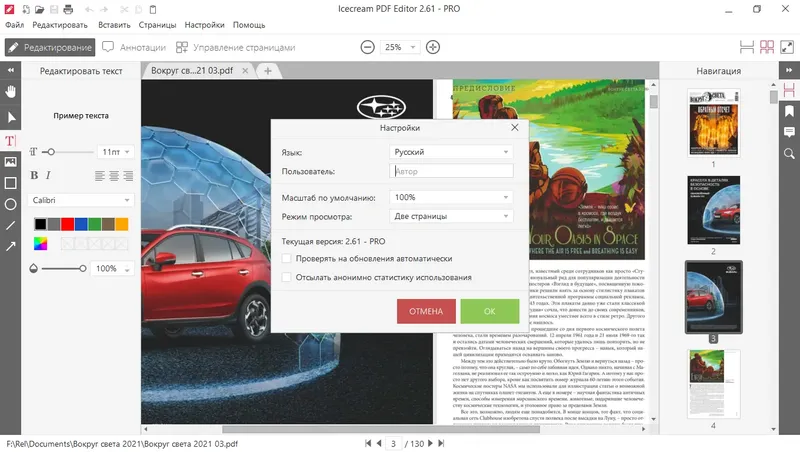Zoom out with the minus icon
Screen dimensions: 800x452
click(x=367, y=47)
